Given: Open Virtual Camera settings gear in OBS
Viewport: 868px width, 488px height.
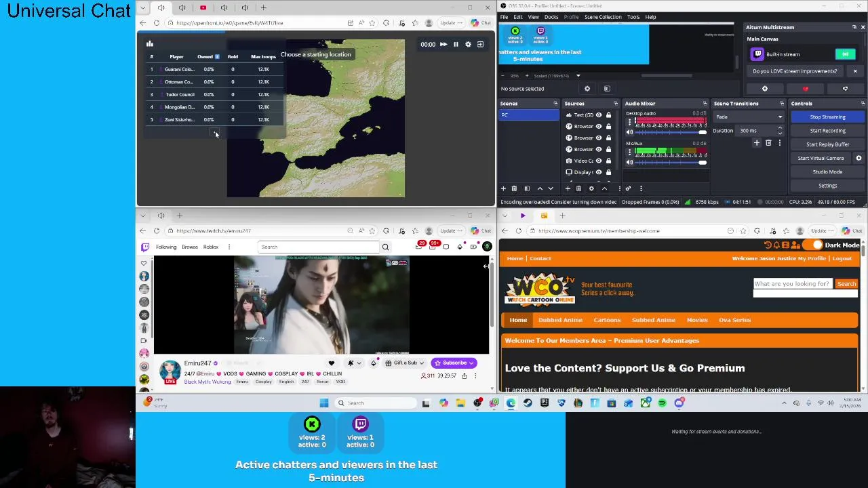Looking at the screenshot, I should click(x=859, y=158).
